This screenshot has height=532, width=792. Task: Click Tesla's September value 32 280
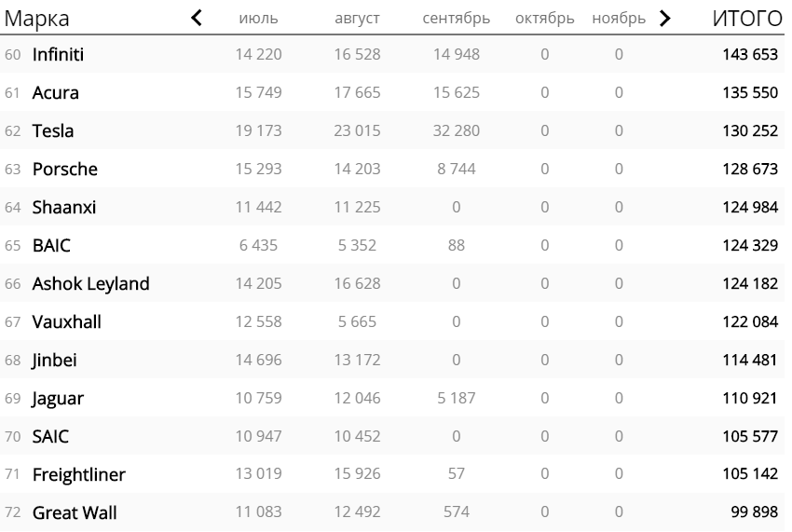click(457, 130)
